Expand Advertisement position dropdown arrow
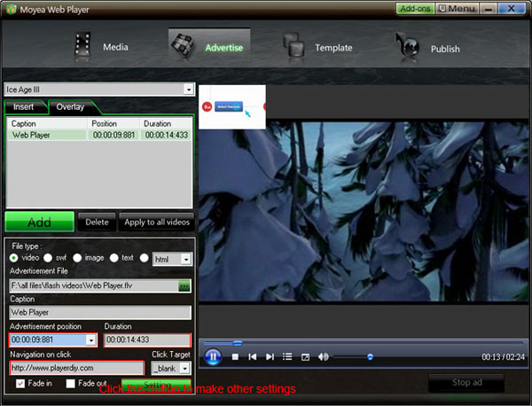This screenshot has height=406, width=532. [91, 340]
